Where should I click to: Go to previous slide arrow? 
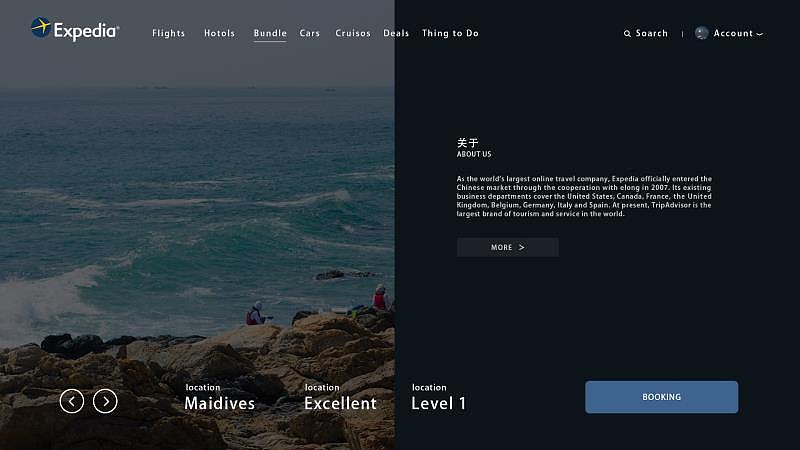(x=71, y=401)
